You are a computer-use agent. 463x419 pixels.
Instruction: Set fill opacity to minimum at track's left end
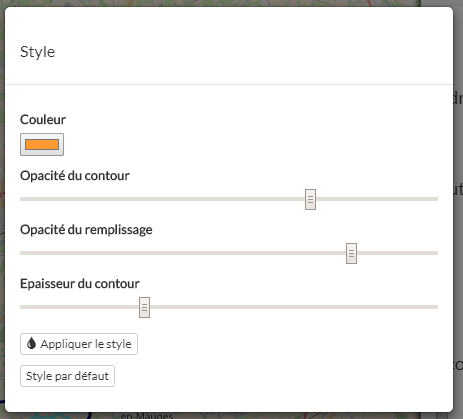click(21, 253)
